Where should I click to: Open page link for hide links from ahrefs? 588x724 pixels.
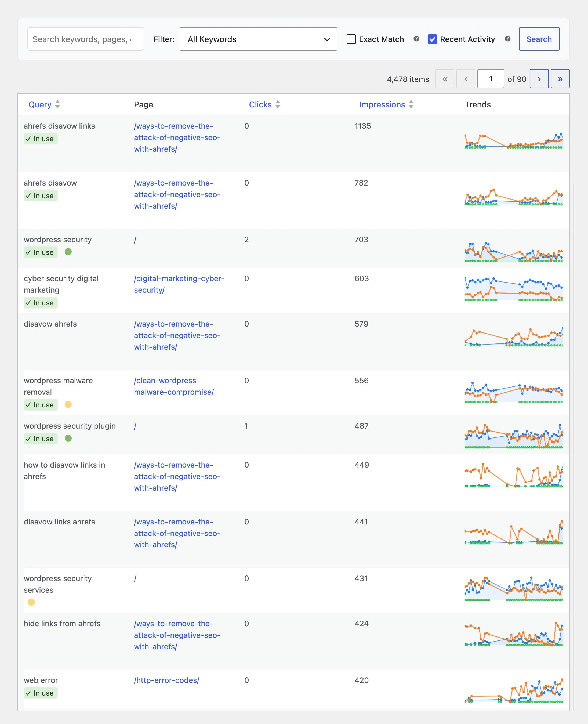177,635
